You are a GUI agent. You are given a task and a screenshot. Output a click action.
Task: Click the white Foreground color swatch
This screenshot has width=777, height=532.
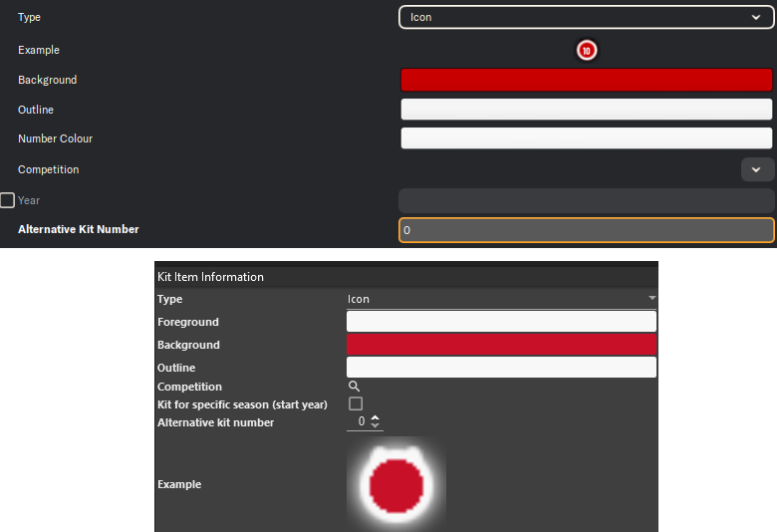(x=501, y=322)
